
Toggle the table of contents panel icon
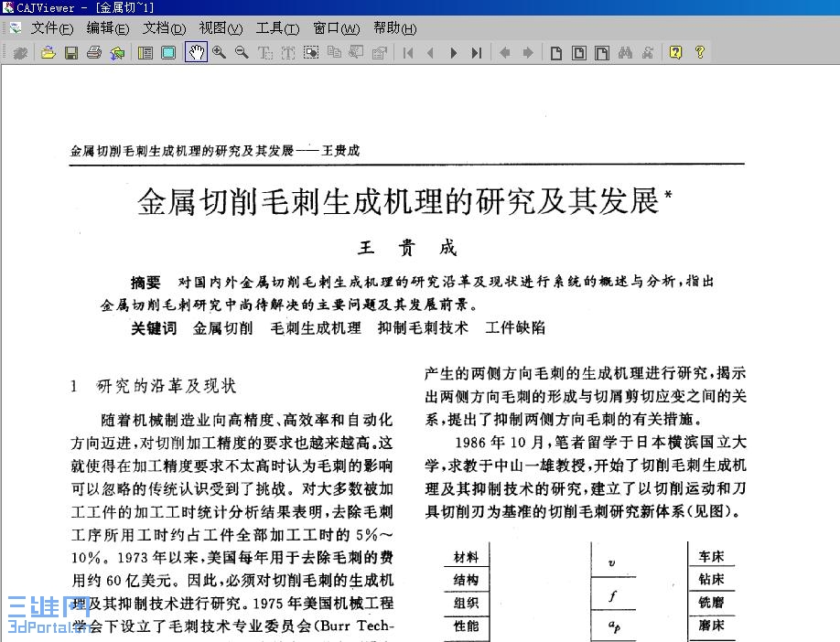(145, 52)
